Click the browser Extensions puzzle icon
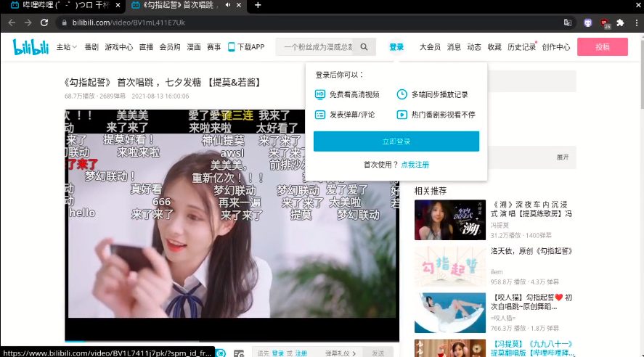 (x=620, y=22)
